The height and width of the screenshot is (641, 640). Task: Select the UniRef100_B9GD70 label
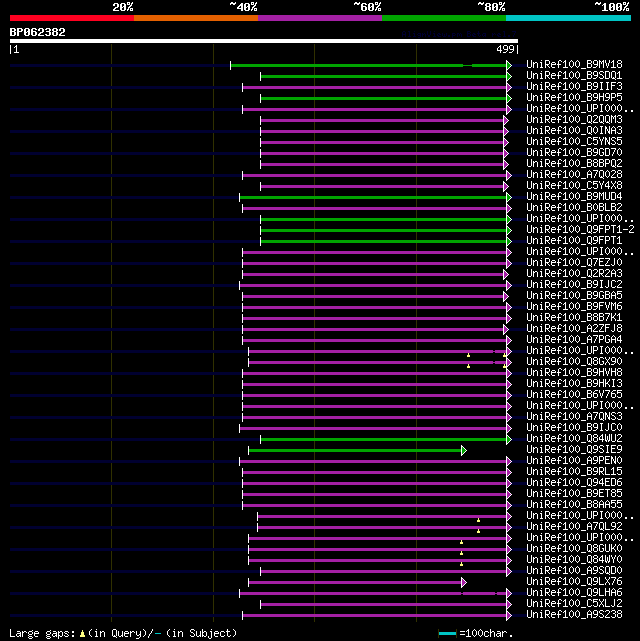(574, 153)
